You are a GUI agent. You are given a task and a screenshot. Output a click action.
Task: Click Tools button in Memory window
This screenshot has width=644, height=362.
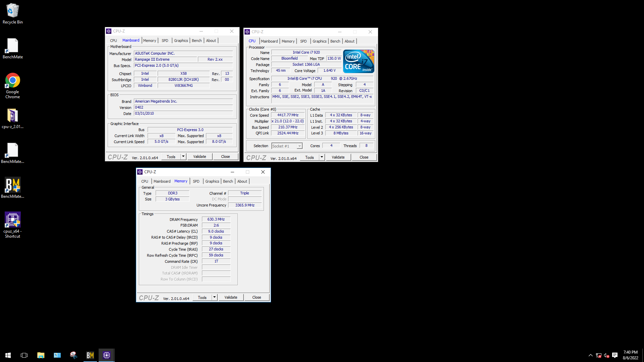[x=202, y=297]
